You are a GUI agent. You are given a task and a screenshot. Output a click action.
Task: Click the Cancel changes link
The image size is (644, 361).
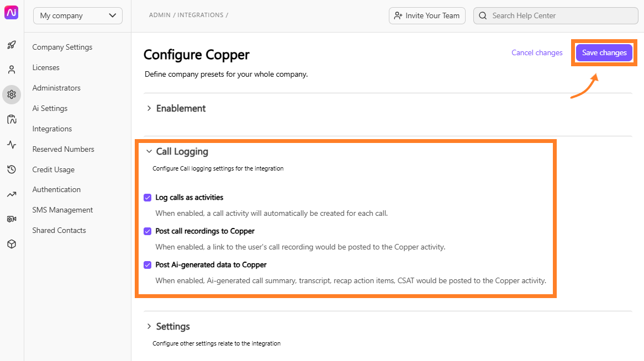point(537,52)
